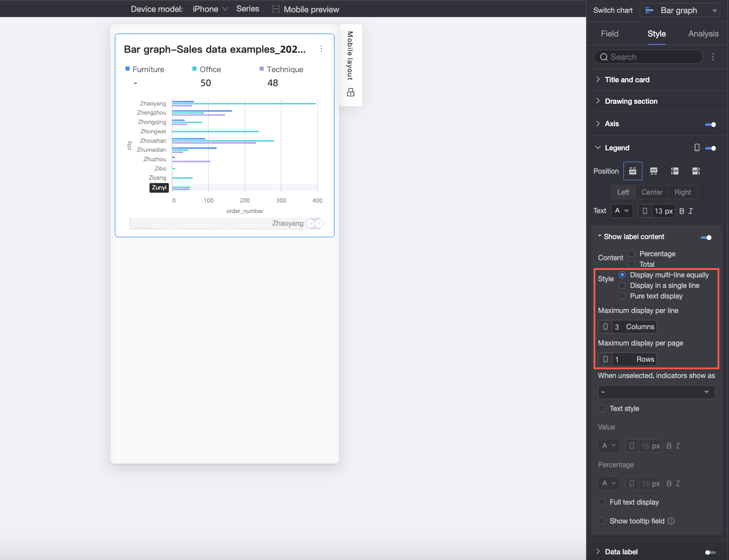Select Pure text display style
This screenshot has width=729, height=560.
pos(622,296)
